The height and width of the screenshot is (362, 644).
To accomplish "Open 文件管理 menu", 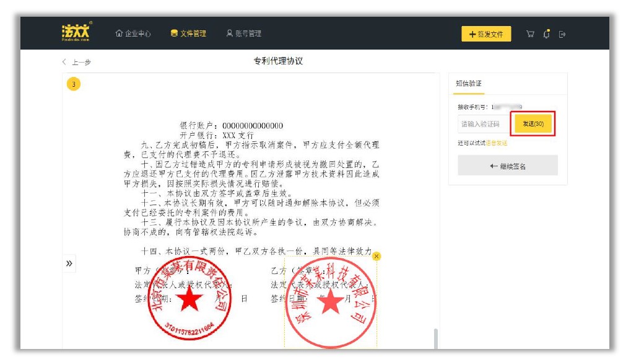I will (x=188, y=33).
